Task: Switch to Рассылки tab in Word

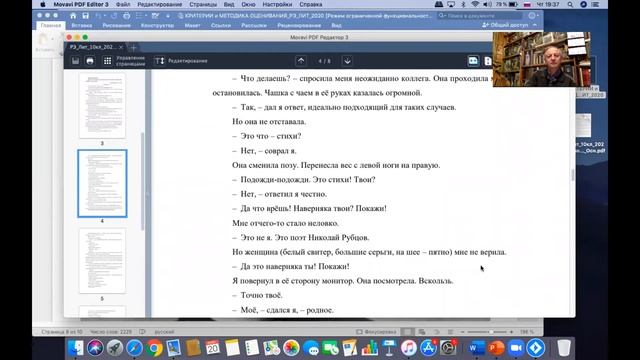Action: point(253,25)
